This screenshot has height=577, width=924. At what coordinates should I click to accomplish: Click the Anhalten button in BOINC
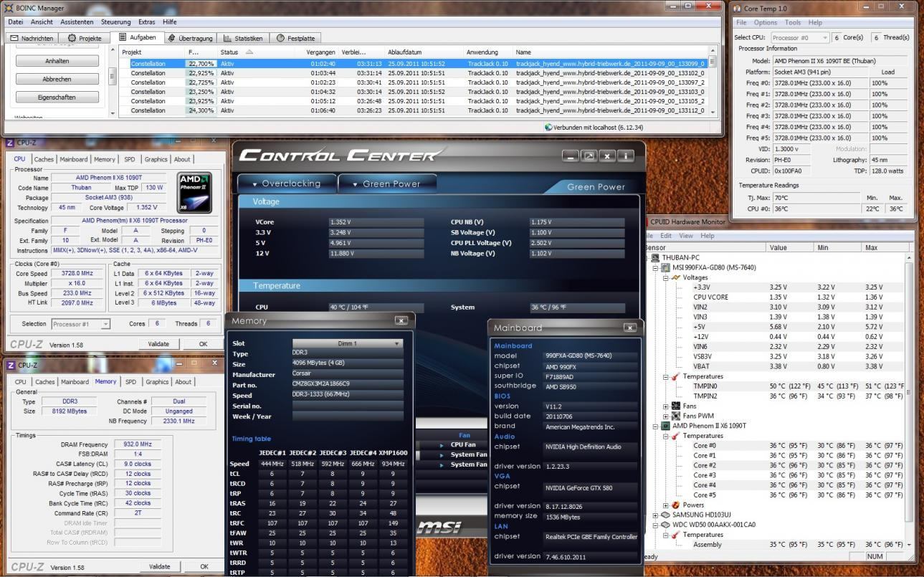point(57,61)
